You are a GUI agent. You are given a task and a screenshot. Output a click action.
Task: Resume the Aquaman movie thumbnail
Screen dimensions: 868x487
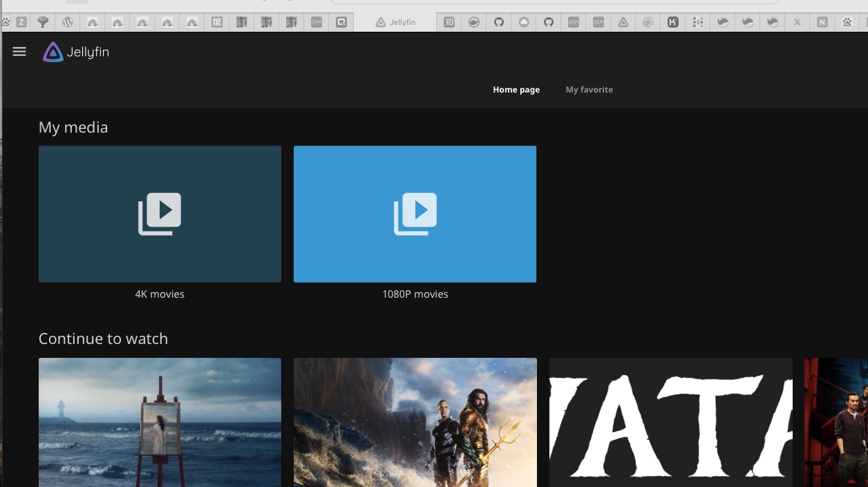[x=415, y=422]
